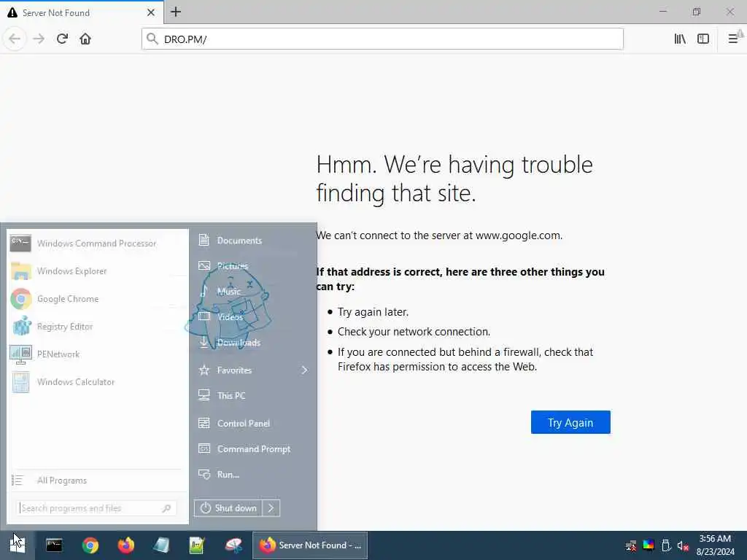Open the Firefox hamburger menu

(x=733, y=39)
